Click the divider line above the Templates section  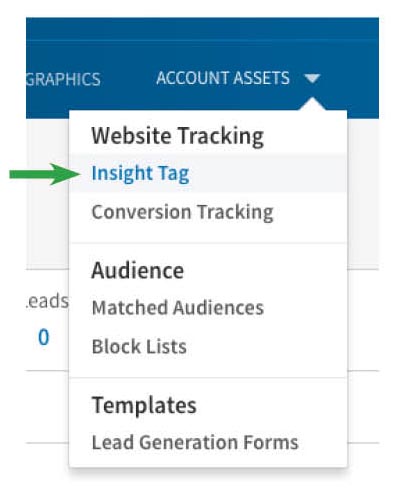point(208,378)
